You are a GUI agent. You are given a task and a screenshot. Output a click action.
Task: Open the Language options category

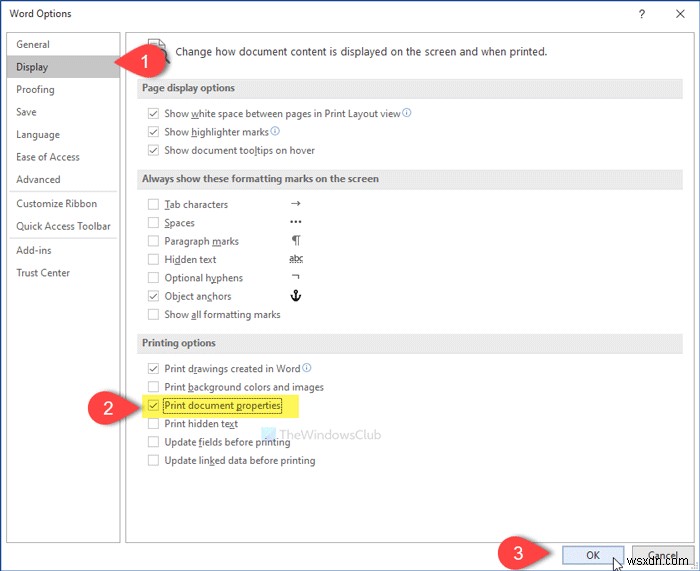point(63,134)
